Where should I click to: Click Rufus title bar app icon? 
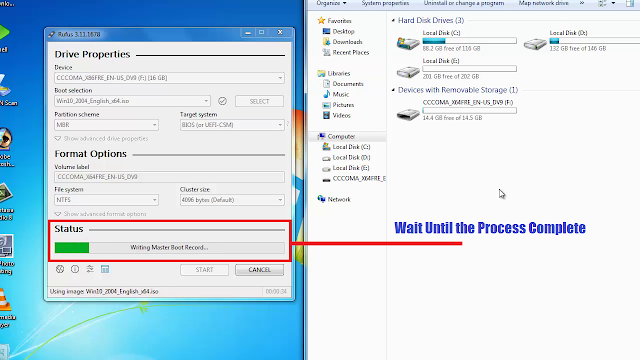[x=51, y=34]
